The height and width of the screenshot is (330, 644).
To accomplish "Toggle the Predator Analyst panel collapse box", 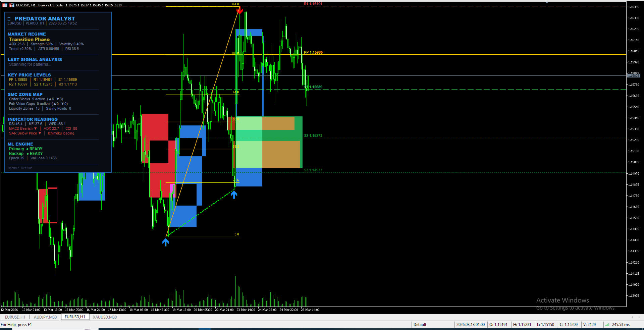I will click(9, 19).
